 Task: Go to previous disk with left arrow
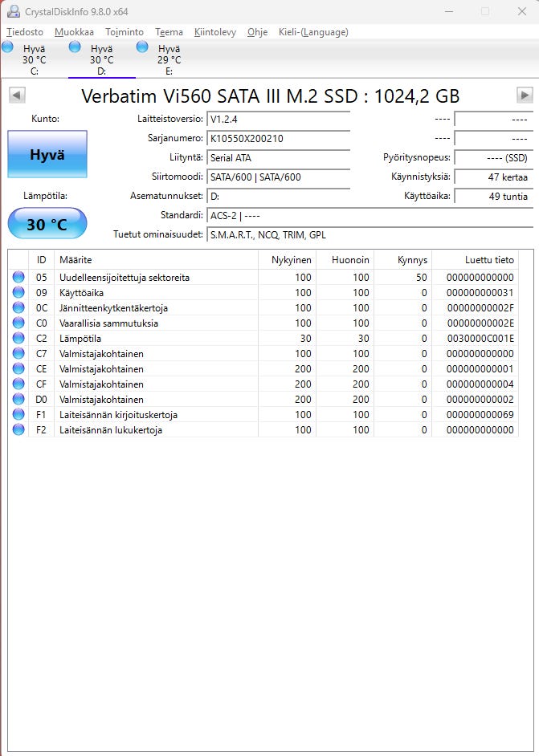[x=17, y=95]
